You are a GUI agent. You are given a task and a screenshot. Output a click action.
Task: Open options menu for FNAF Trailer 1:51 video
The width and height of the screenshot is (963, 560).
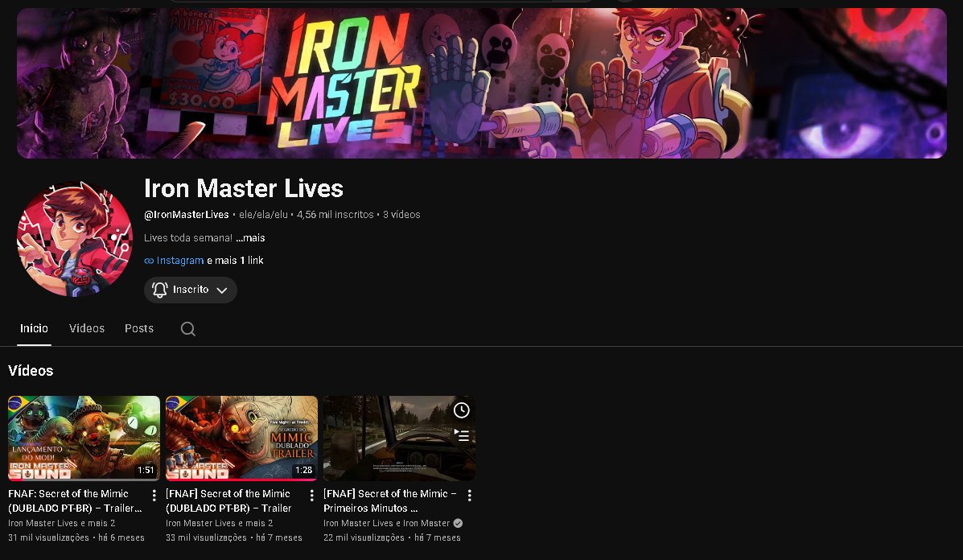coord(154,495)
